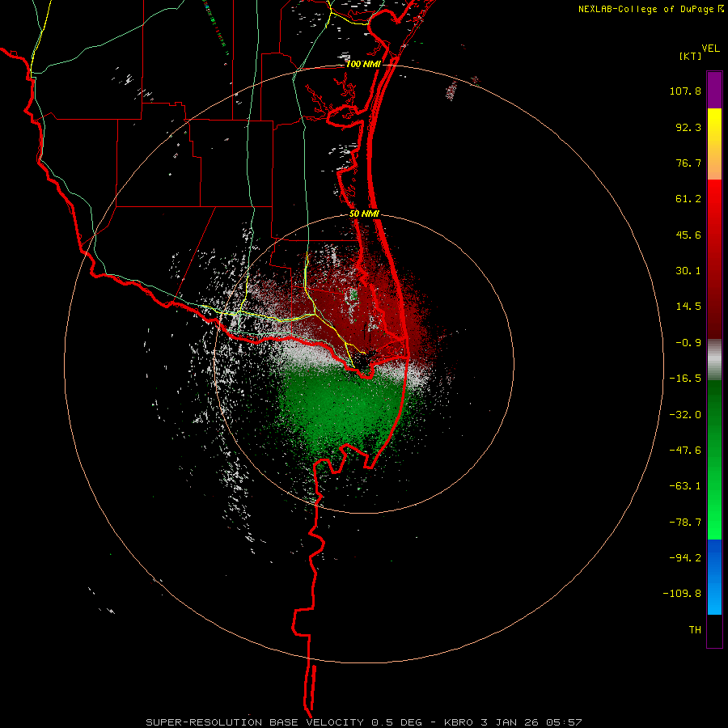Click the purple segment of velocity color bar
728x728 pixels.
714,90
